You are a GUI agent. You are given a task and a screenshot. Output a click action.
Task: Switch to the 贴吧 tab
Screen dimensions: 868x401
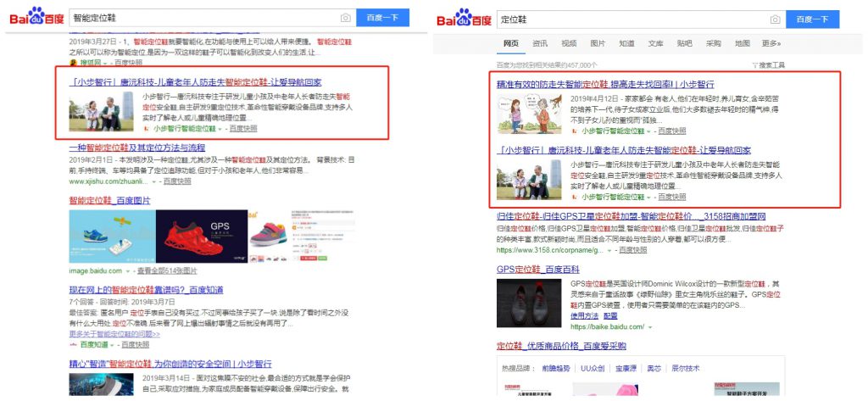tap(685, 44)
